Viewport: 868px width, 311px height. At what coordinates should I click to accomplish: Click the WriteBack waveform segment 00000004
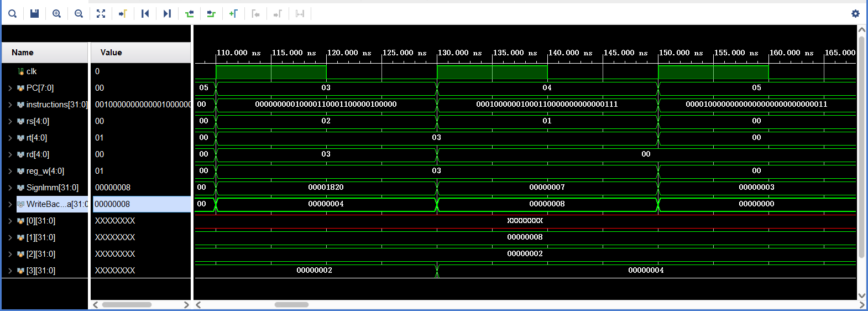tap(326, 204)
